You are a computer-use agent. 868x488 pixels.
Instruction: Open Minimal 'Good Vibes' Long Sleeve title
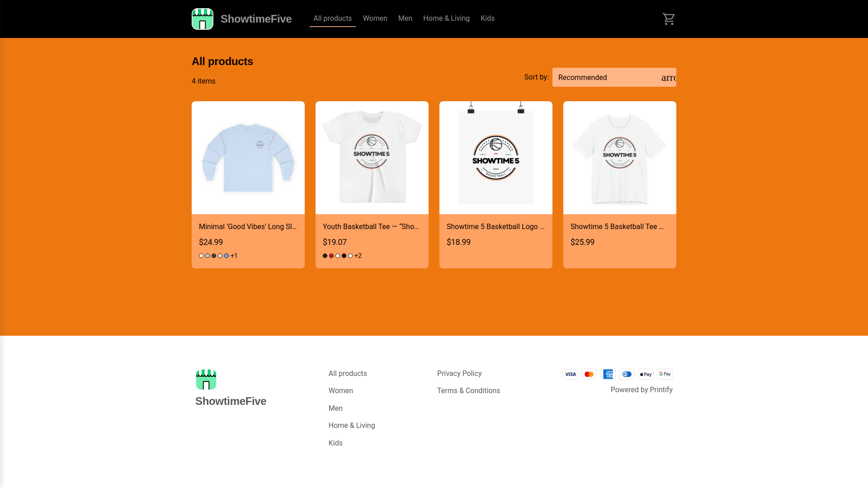click(x=248, y=227)
